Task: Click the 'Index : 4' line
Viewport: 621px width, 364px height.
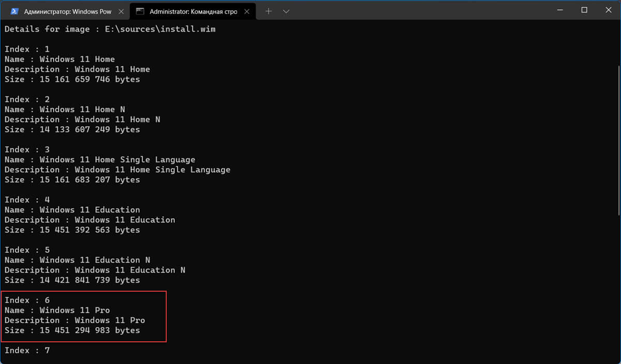Action: pyautogui.click(x=27, y=200)
